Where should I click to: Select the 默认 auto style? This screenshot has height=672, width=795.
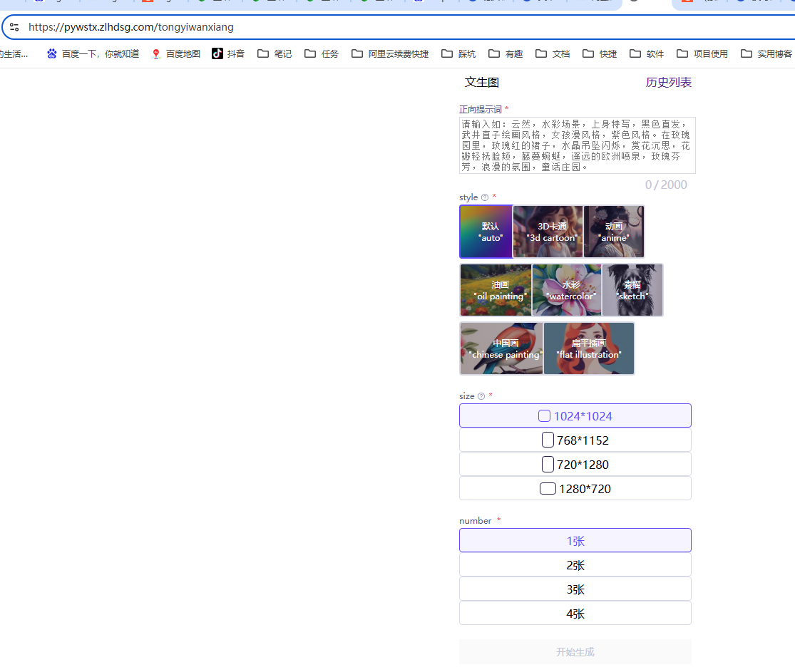point(486,232)
